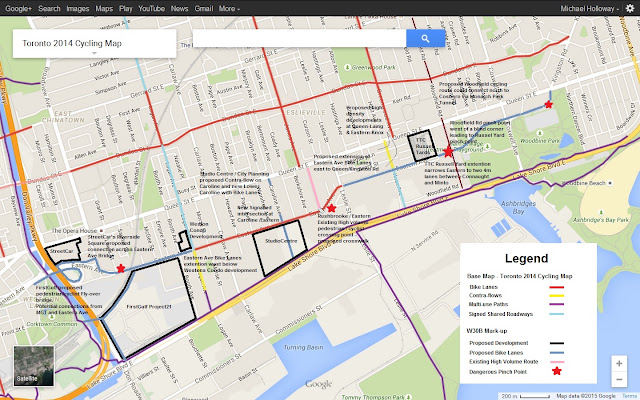Click the StreetCar development outline
The height and width of the screenshot is (400, 640).
coord(63,252)
